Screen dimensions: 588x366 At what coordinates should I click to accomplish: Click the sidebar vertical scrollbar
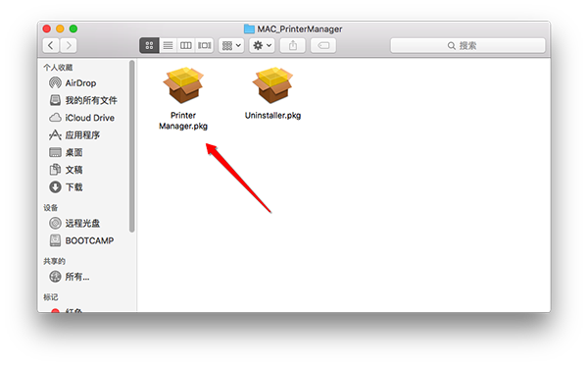tap(131, 146)
